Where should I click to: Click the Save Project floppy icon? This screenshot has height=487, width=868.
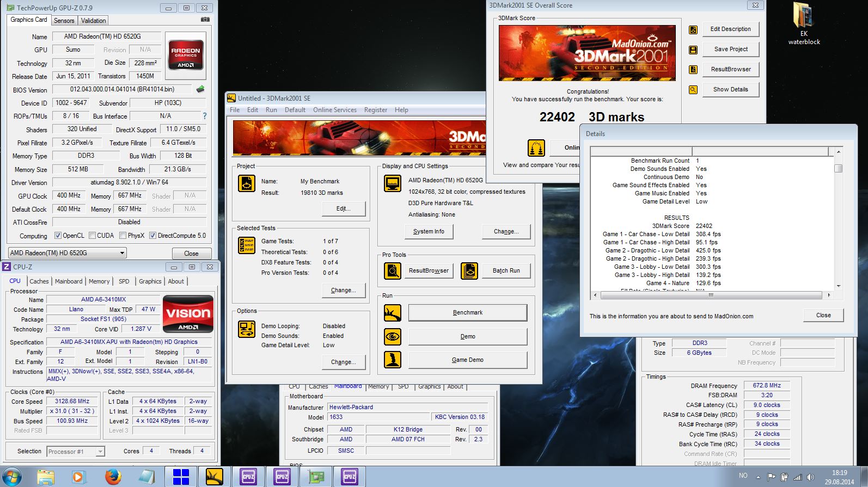click(x=693, y=50)
